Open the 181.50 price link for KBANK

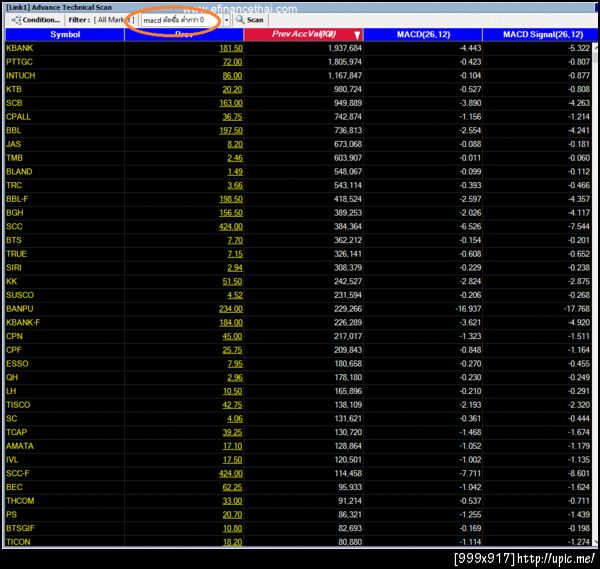(x=231, y=49)
